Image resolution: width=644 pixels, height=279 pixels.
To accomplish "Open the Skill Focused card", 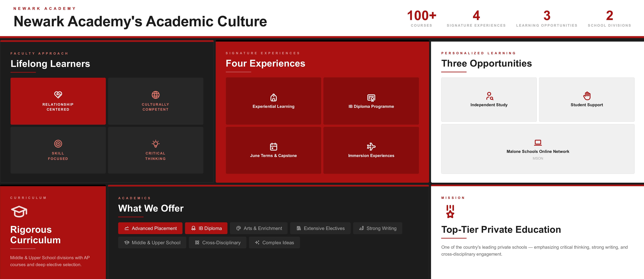I will coord(58,150).
